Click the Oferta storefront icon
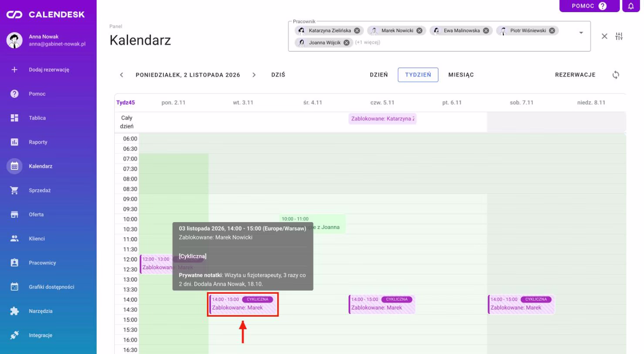The height and width of the screenshot is (354, 644). click(x=14, y=214)
